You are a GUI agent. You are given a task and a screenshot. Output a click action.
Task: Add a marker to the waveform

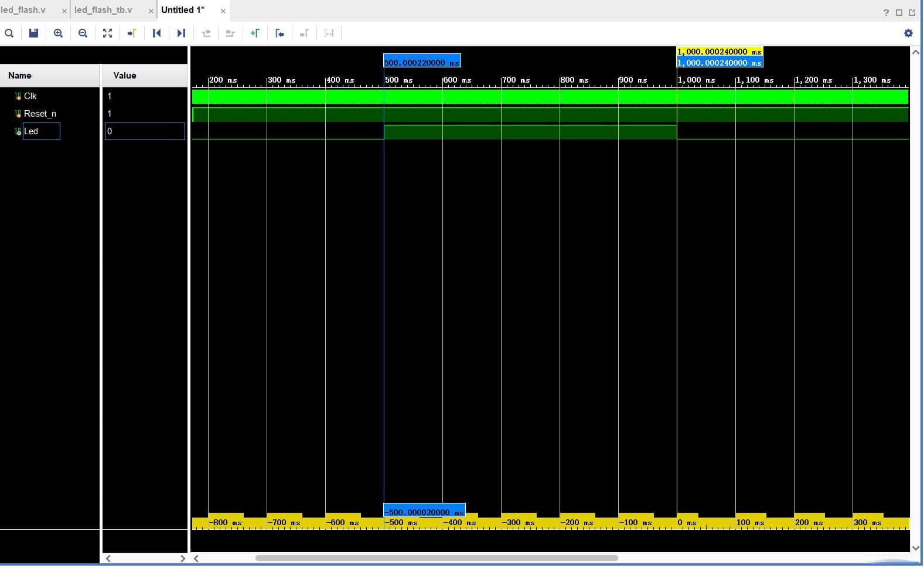coord(255,33)
